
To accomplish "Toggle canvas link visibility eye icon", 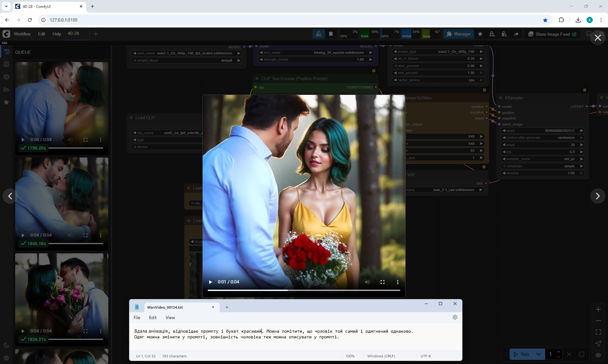I will [598, 355].
